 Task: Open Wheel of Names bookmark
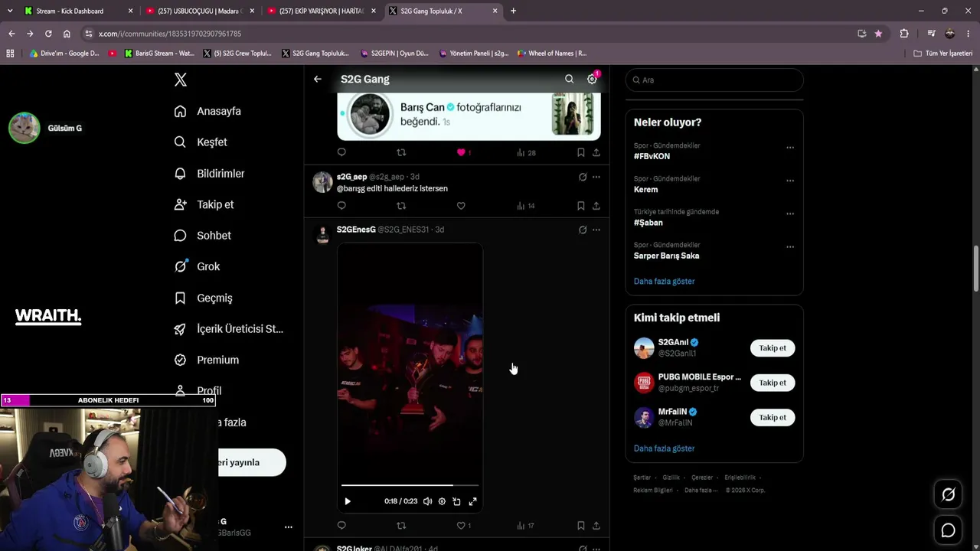pos(551,54)
